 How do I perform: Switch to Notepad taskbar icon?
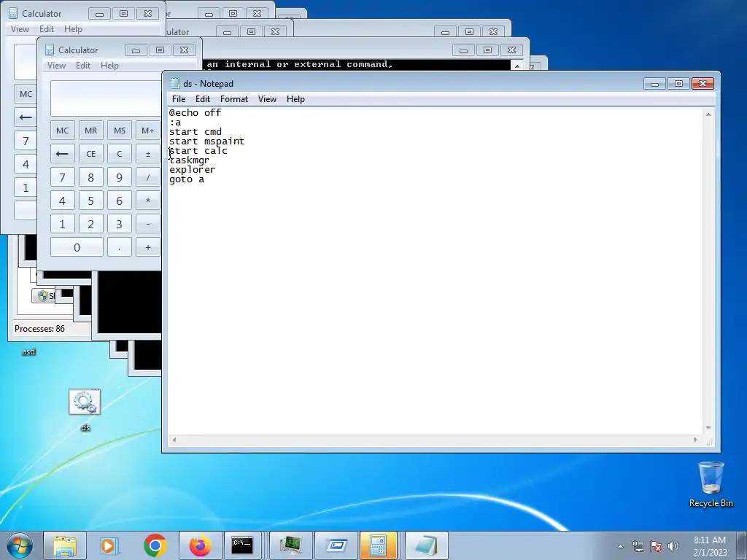pyautogui.click(x=426, y=545)
